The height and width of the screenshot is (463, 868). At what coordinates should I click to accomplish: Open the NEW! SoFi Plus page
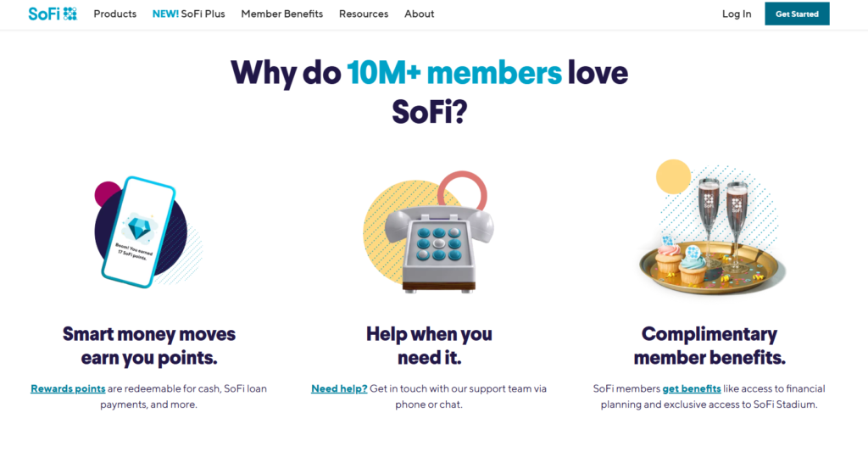[x=189, y=14]
